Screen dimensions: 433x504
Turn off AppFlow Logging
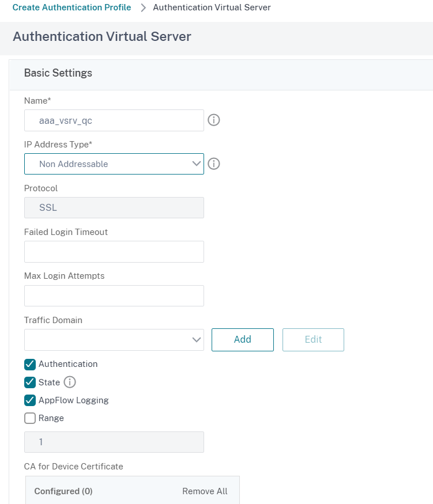[28, 400]
